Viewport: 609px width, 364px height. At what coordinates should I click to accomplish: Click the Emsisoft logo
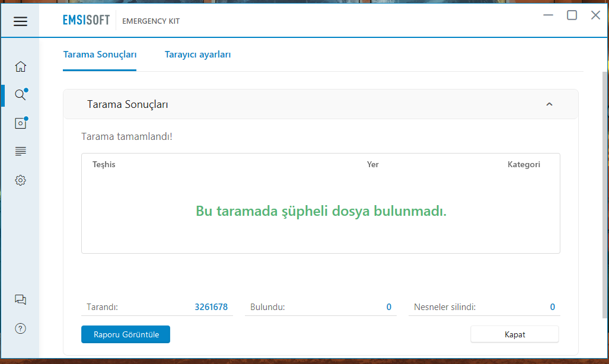pos(86,20)
